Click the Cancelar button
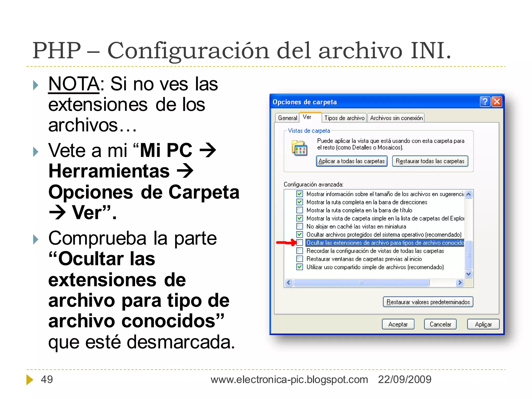The width and height of the screenshot is (532, 399). pyautogui.click(x=440, y=324)
